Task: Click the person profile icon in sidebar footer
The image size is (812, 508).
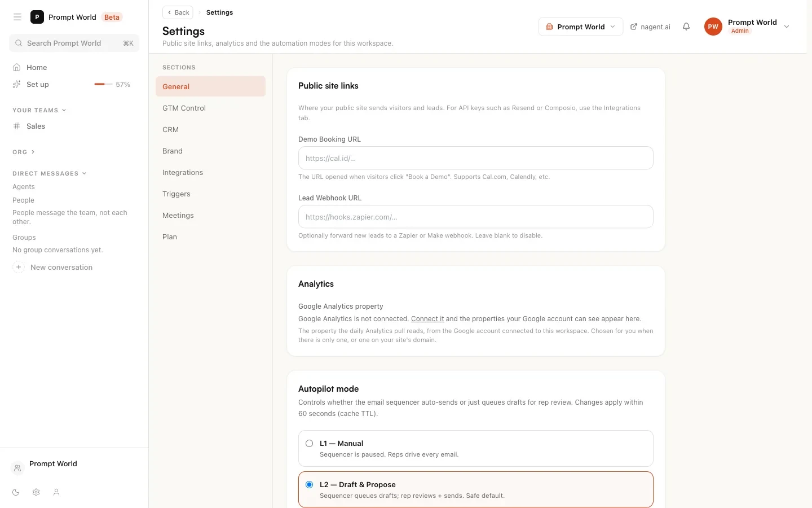Action: pos(56,492)
